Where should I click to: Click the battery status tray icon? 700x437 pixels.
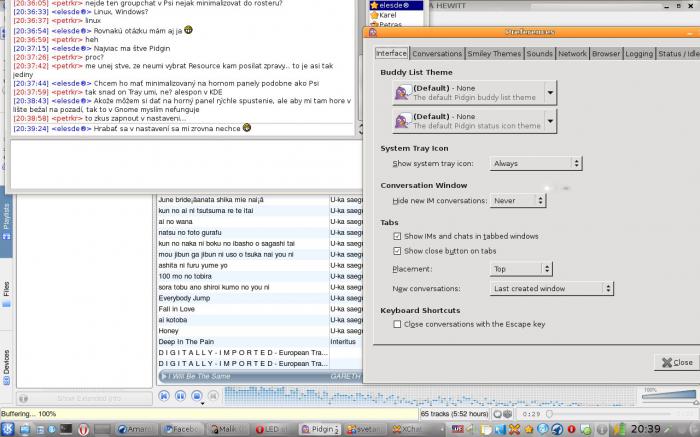[x=621, y=429]
